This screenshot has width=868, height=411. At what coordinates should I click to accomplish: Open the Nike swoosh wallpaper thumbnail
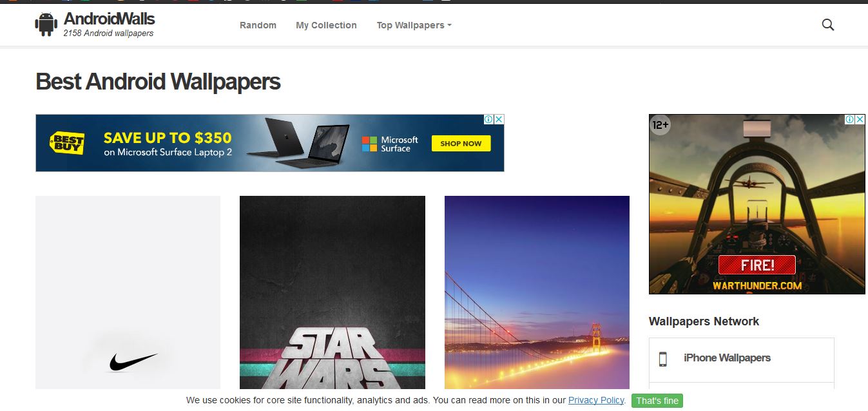[128, 292]
